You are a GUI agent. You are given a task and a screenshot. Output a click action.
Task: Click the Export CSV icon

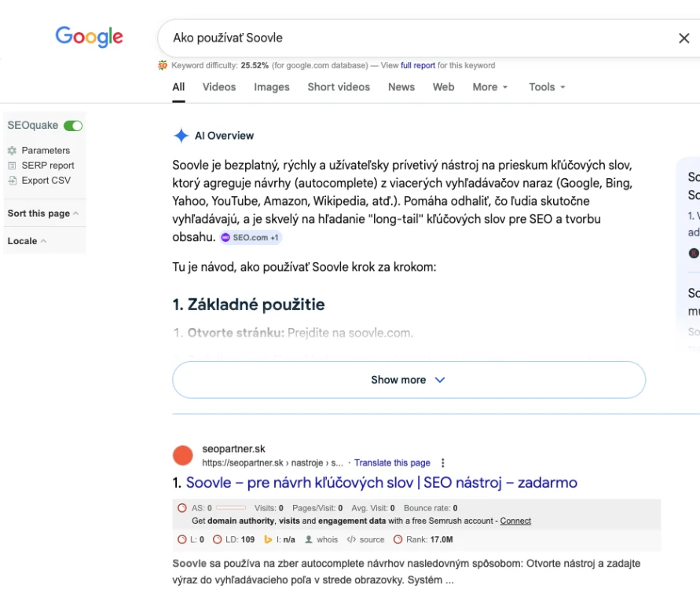coord(12,181)
